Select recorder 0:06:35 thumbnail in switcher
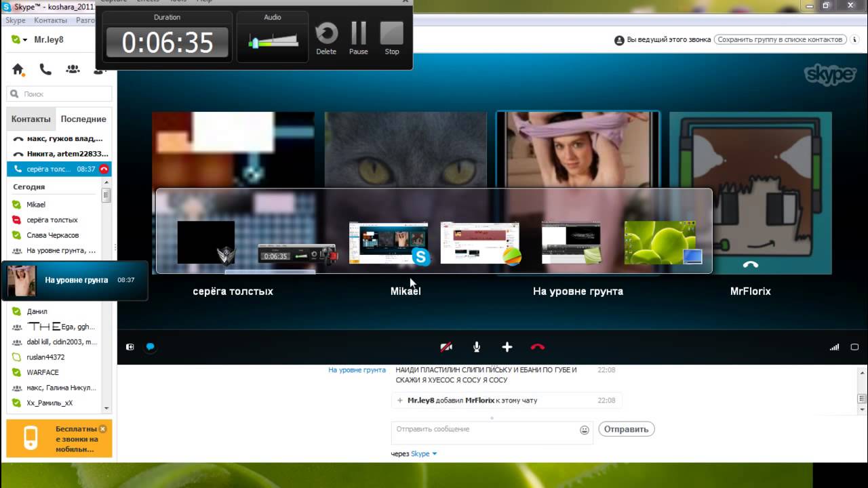The height and width of the screenshot is (488, 868). [298, 254]
